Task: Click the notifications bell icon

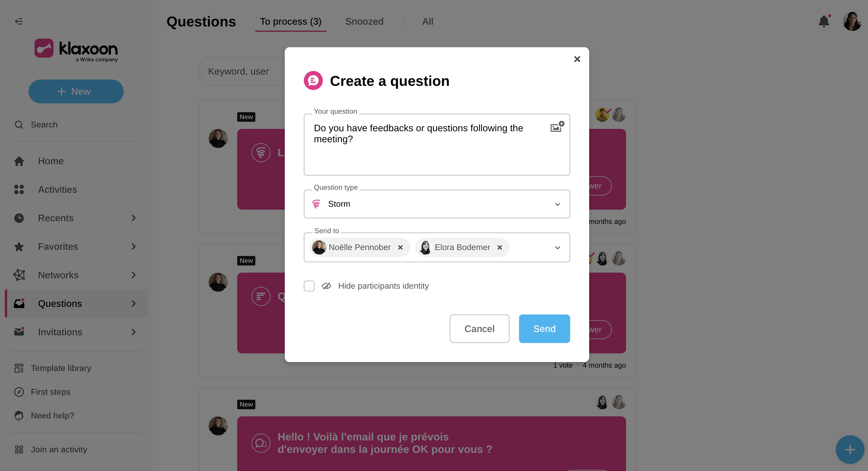Action: click(824, 22)
